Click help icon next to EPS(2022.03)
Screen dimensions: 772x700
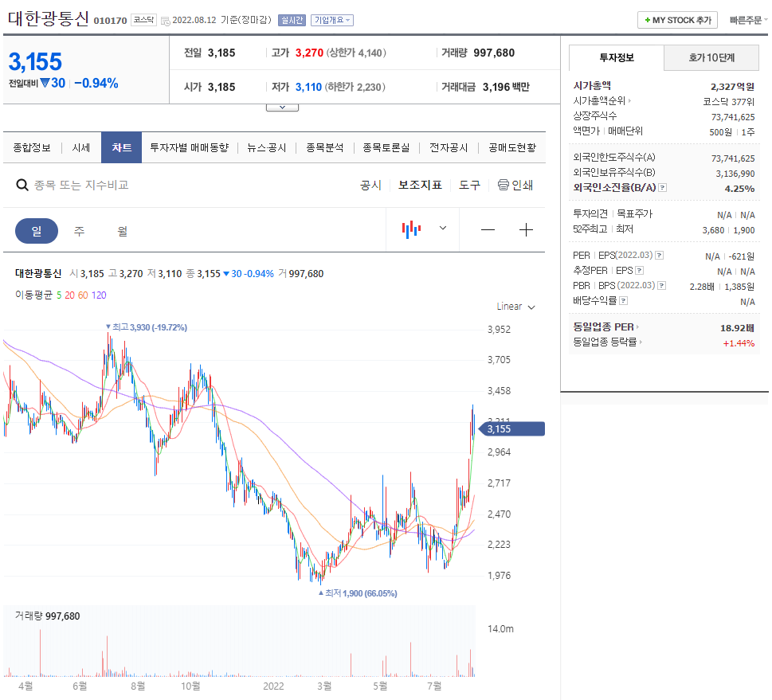tap(659, 255)
